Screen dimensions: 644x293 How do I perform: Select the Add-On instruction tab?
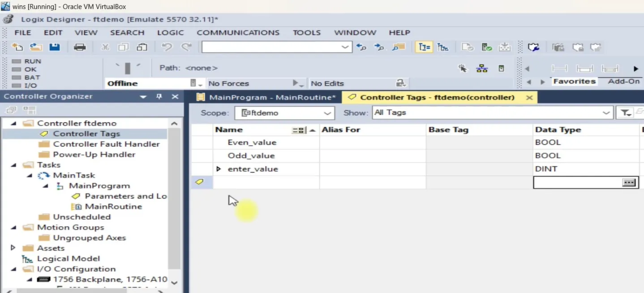point(623,81)
